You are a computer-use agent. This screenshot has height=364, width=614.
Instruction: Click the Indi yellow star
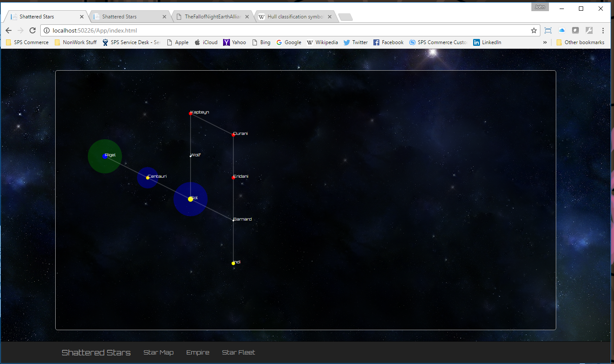[x=233, y=263]
